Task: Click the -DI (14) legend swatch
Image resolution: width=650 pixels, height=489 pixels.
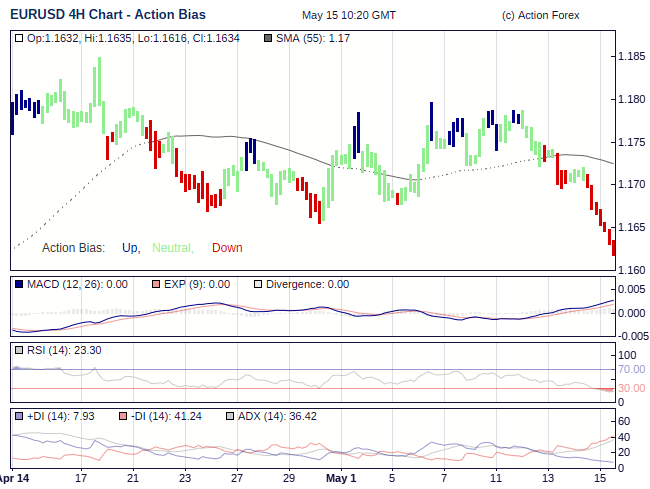Action: 123,416
